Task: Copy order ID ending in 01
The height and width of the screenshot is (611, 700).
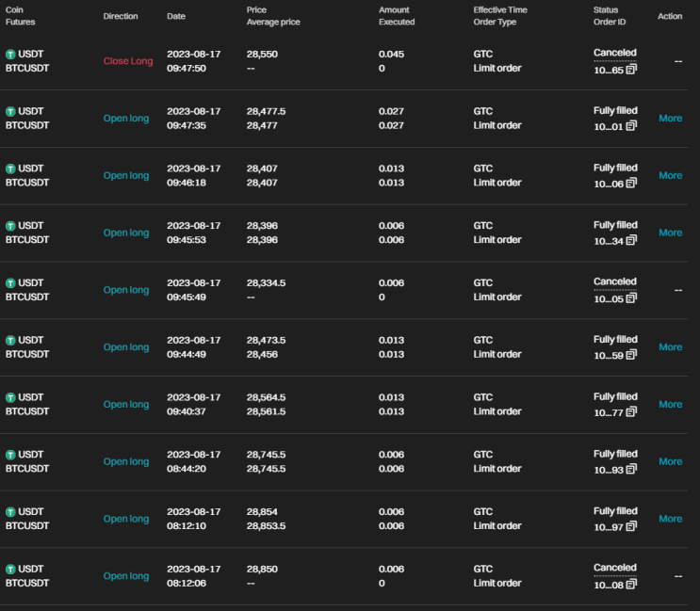Action: point(631,126)
